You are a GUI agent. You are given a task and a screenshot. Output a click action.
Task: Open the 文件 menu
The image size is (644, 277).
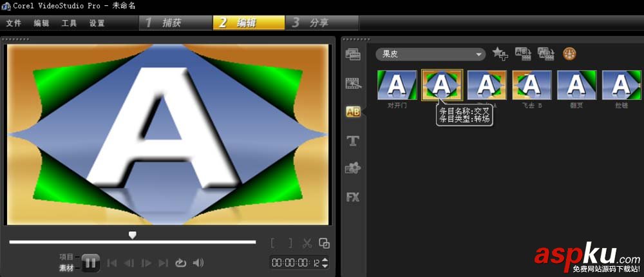[14, 23]
